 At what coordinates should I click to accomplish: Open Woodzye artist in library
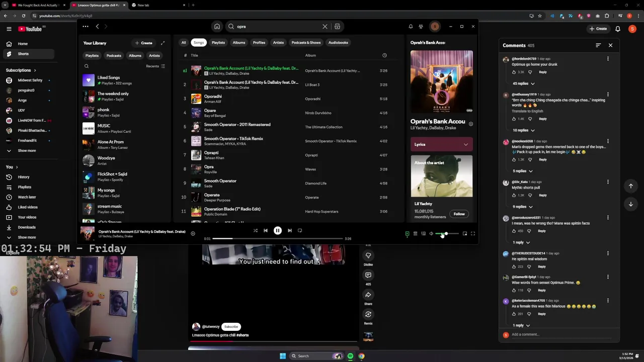click(x=125, y=160)
